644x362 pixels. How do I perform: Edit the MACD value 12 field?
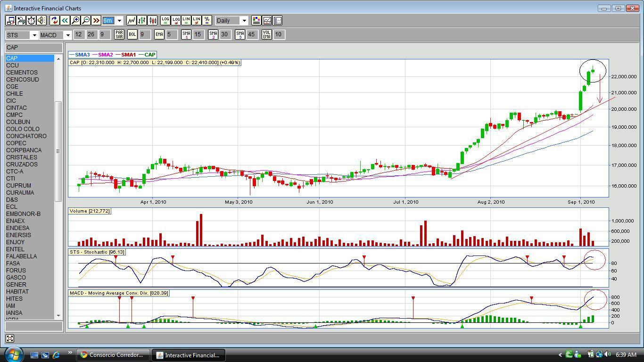click(79, 34)
